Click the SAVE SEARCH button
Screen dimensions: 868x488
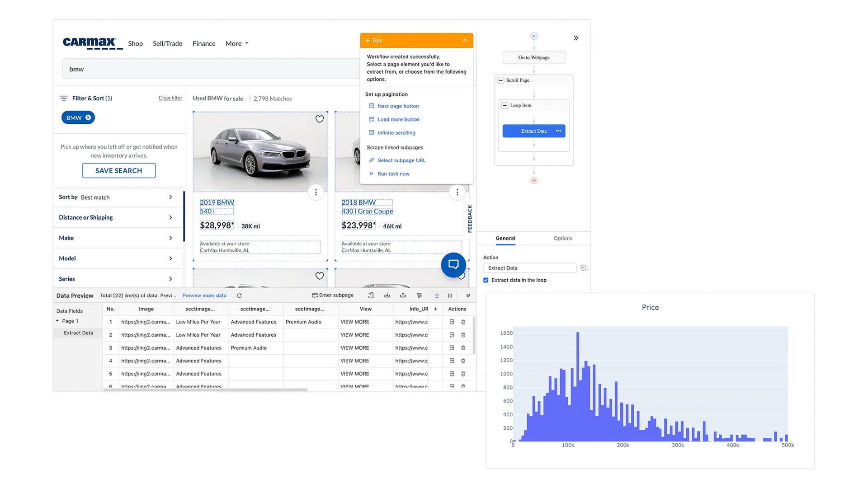point(119,170)
